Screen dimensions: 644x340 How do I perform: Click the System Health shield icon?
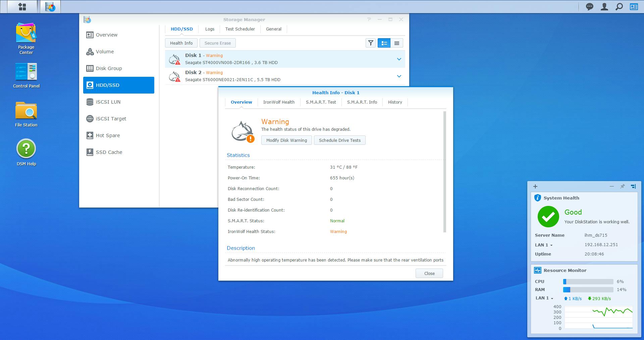[x=537, y=198]
